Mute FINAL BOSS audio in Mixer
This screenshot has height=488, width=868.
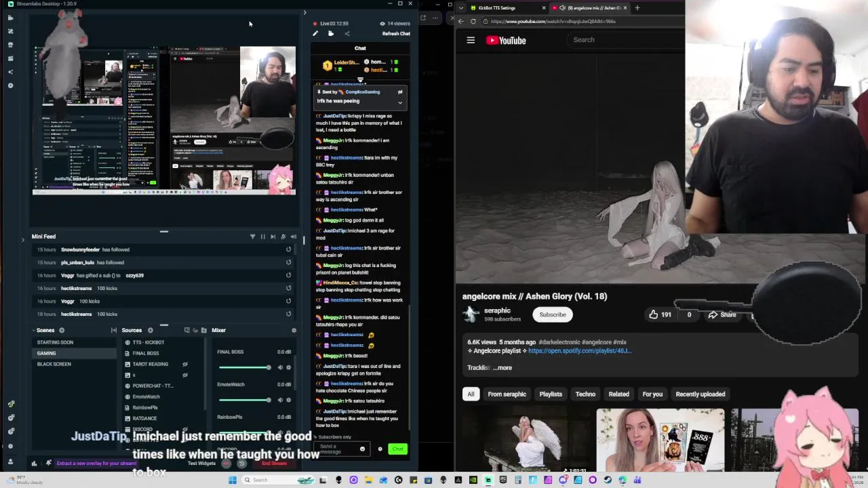[x=280, y=367]
